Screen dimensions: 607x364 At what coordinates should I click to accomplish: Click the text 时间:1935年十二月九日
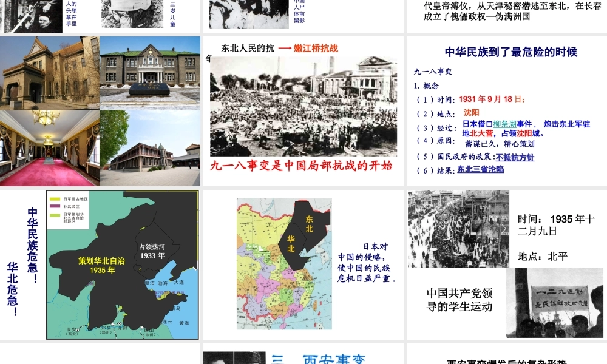[556, 225]
